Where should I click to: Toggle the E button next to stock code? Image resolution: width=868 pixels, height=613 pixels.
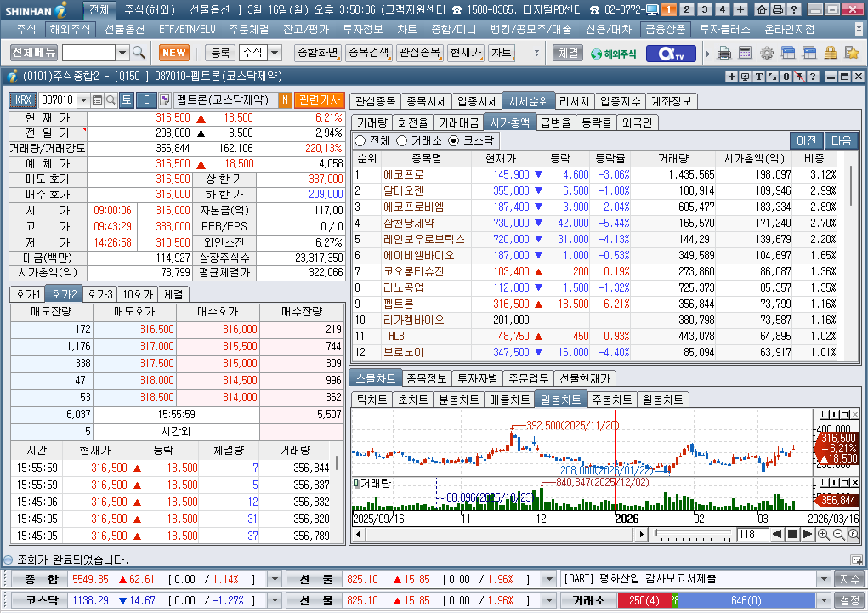146,100
